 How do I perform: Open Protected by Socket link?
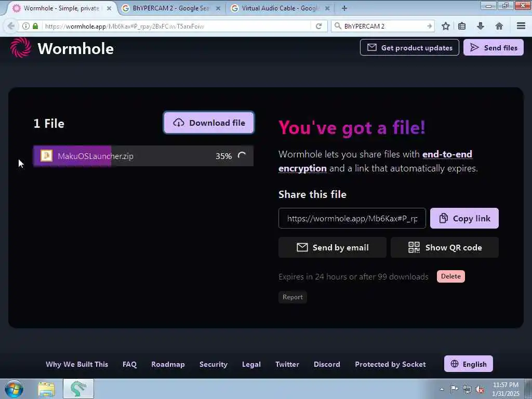coord(390,364)
